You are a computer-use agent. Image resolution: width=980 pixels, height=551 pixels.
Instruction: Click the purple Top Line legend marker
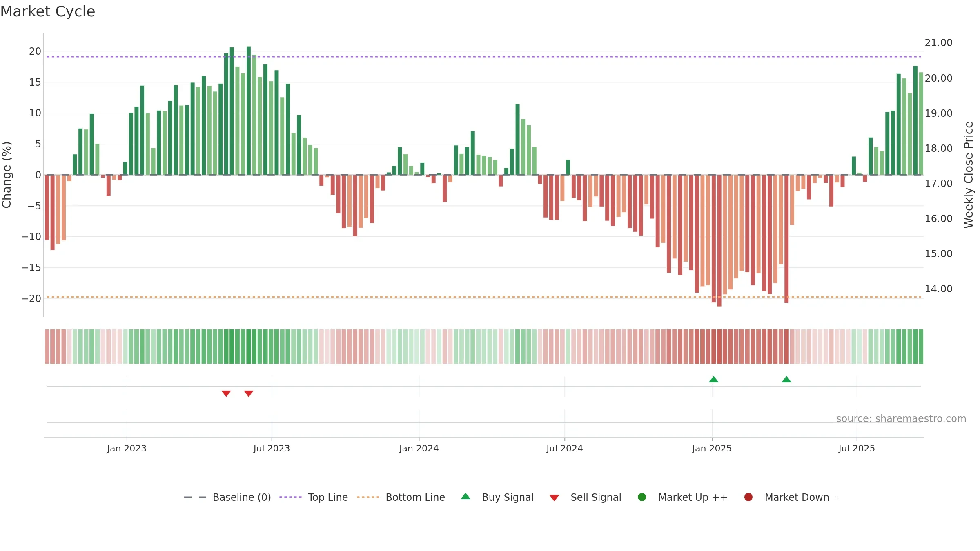tap(291, 497)
